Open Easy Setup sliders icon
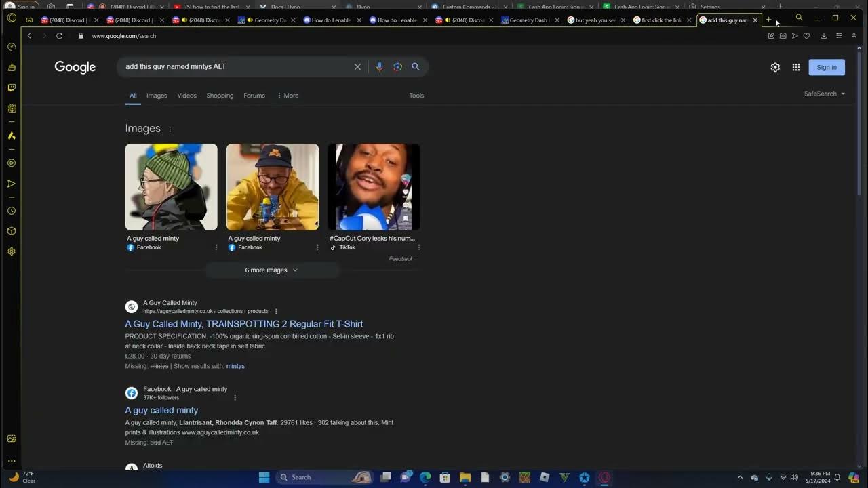 pyautogui.click(x=839, y=35)
